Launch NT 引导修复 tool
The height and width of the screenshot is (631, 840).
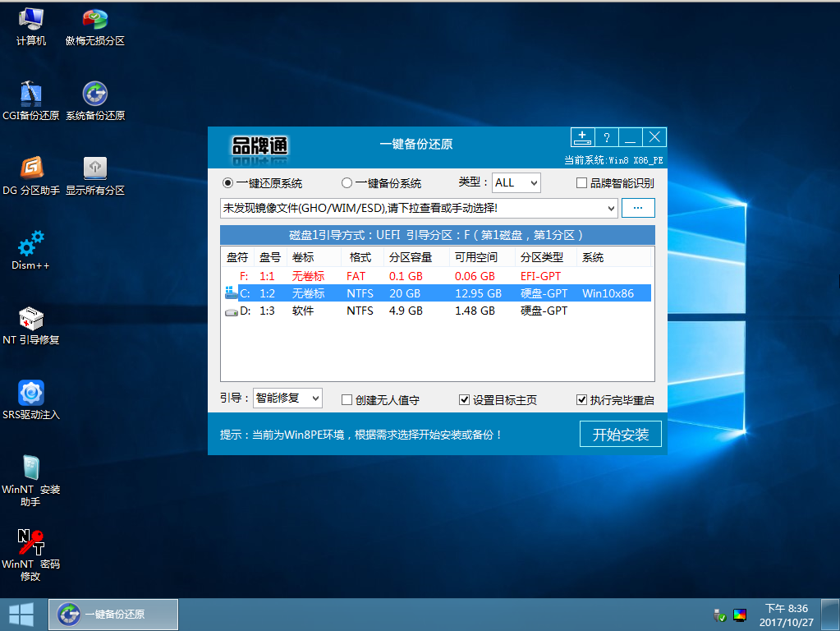pyautogui.click(x=30, y=320)
